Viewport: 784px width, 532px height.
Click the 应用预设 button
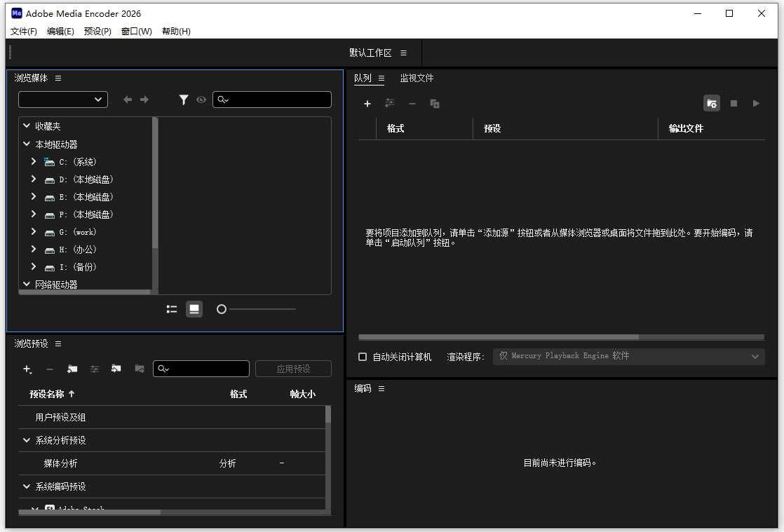pyautogui.click(x=293, y=369)
